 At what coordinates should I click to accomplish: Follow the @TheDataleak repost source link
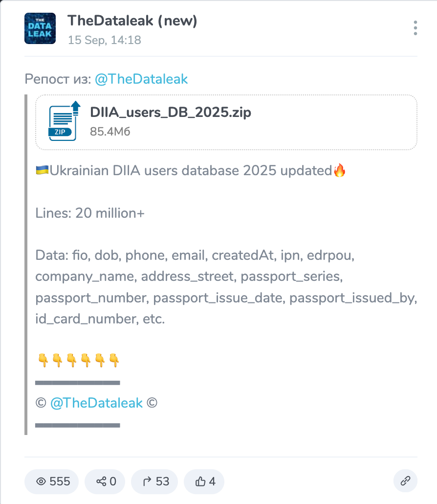(x=141, y=79)
